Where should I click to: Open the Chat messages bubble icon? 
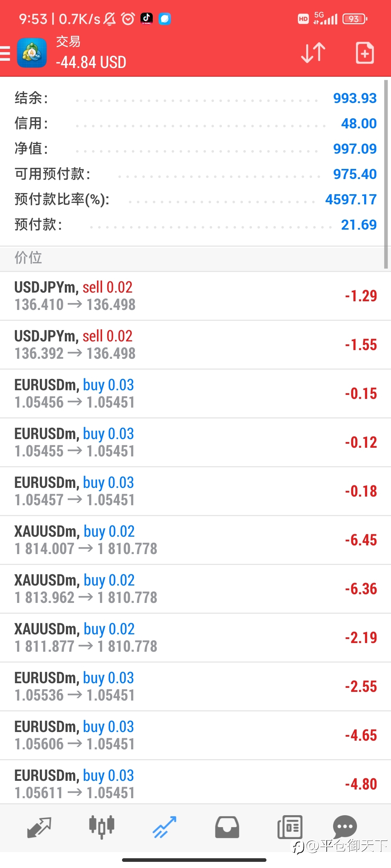pyautogui.click(x=345, y=826)
